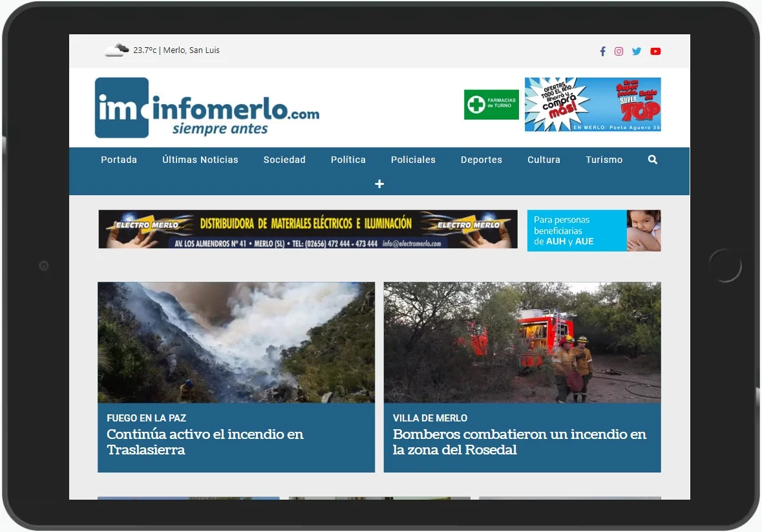Open the Traslasierra fire smoke photo
Screen dimensions: 762x532
(236, 343)
